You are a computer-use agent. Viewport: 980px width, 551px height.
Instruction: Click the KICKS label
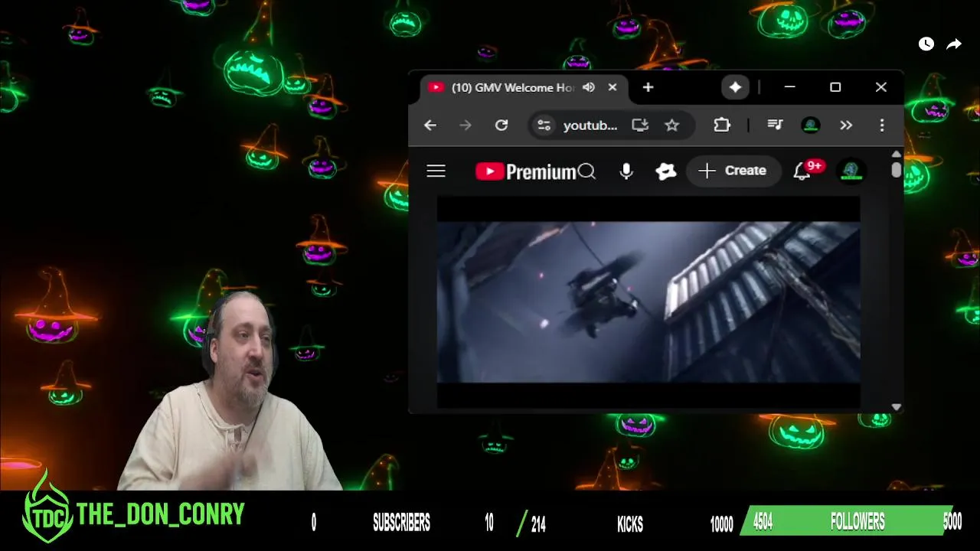point(630,523)
